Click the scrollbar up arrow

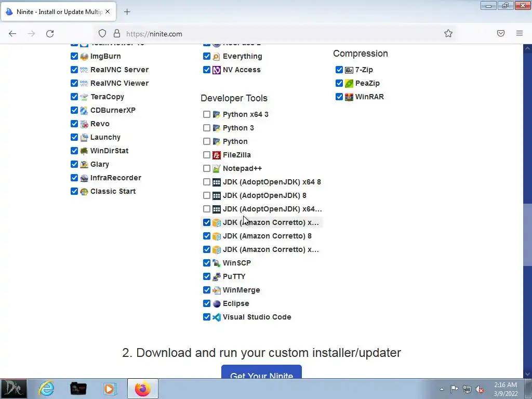click(528, 48)
